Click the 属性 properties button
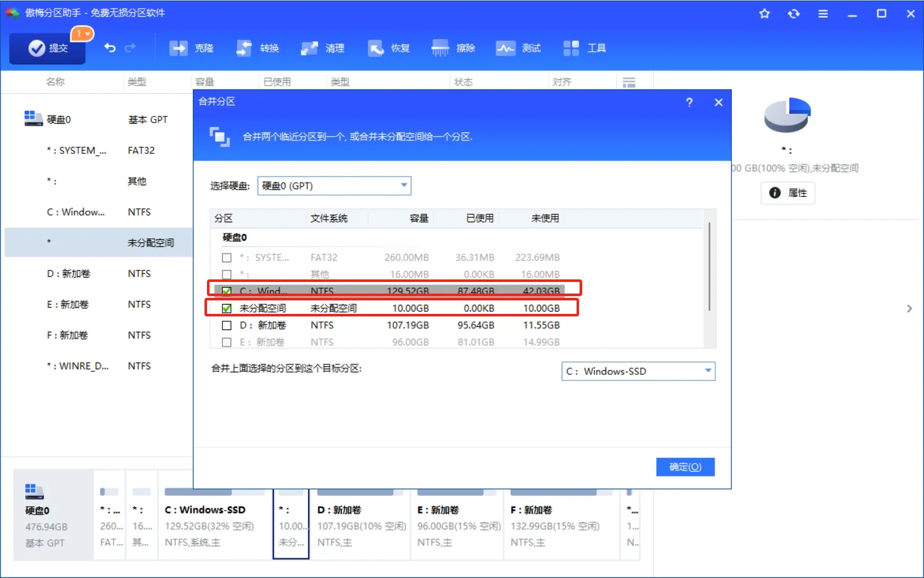Viewport: 924px width, 578px height. click(x=788, y=193)
